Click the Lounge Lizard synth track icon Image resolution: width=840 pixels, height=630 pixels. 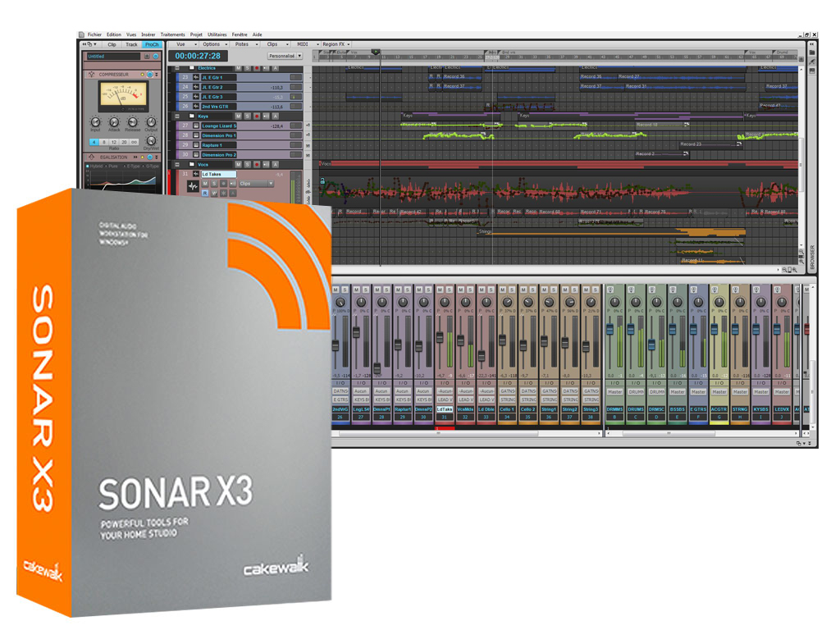pos(196,126)
